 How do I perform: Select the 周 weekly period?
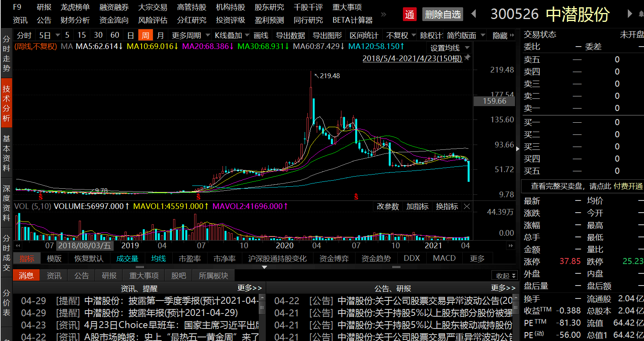point(145,35)
